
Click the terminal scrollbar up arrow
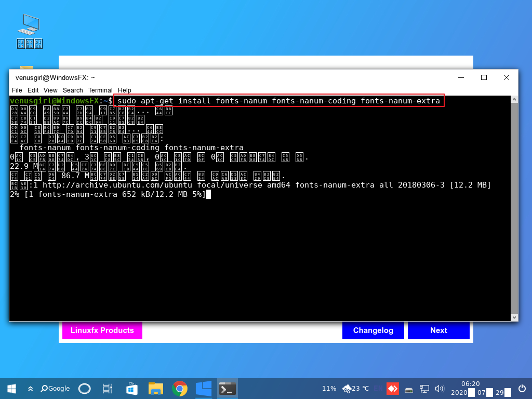(x=514, y=99)
